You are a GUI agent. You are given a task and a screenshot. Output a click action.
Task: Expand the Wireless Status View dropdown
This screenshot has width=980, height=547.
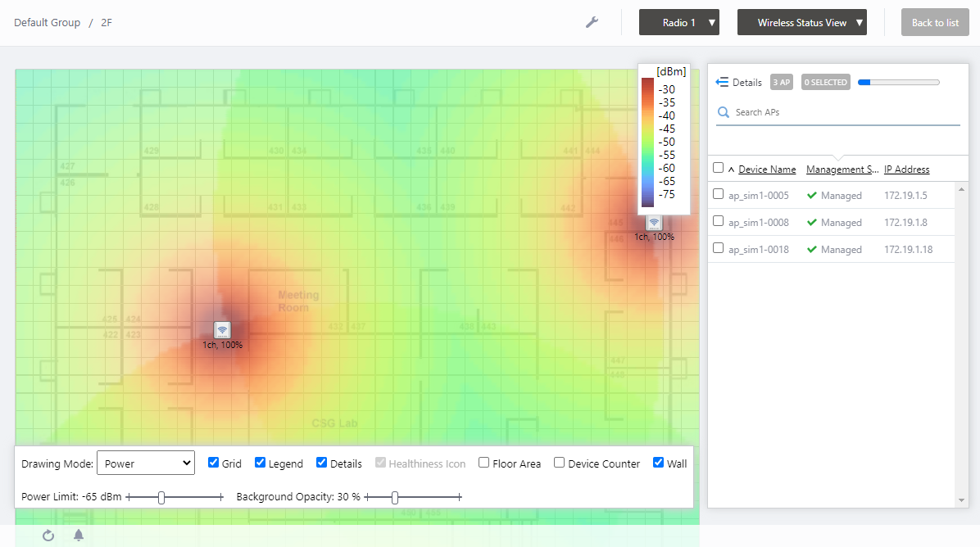pos(801,23)
